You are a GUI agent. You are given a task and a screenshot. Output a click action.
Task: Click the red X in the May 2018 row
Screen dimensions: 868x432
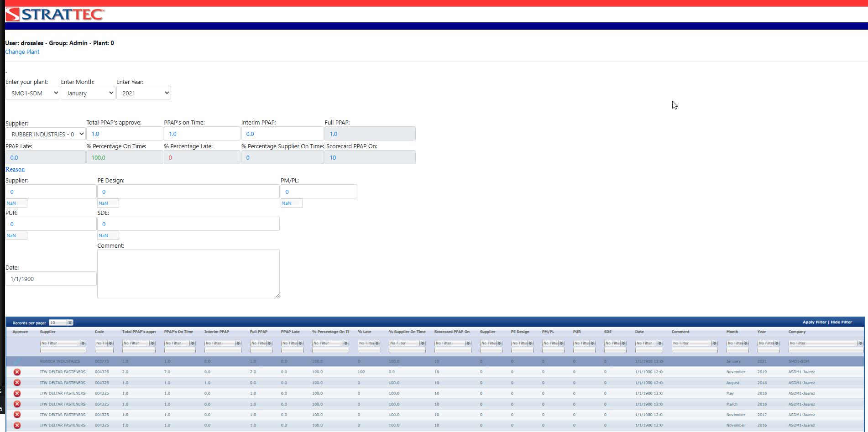click(x=17, y=393)
